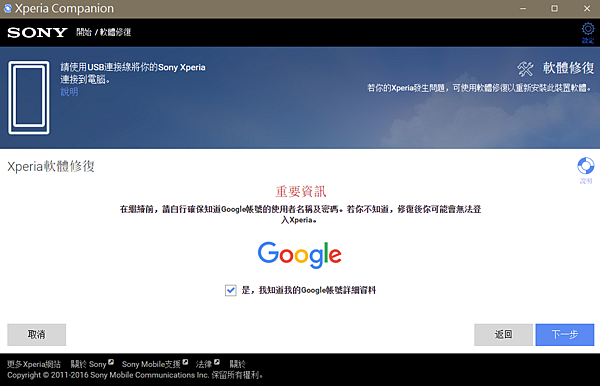Click the software repair tools icon
600x386 pixels.
(525, 69)
